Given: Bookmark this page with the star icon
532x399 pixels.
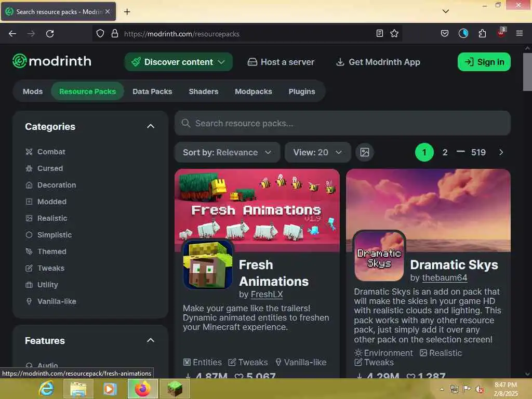Looking at the screenshot, I should click(394, 33).
